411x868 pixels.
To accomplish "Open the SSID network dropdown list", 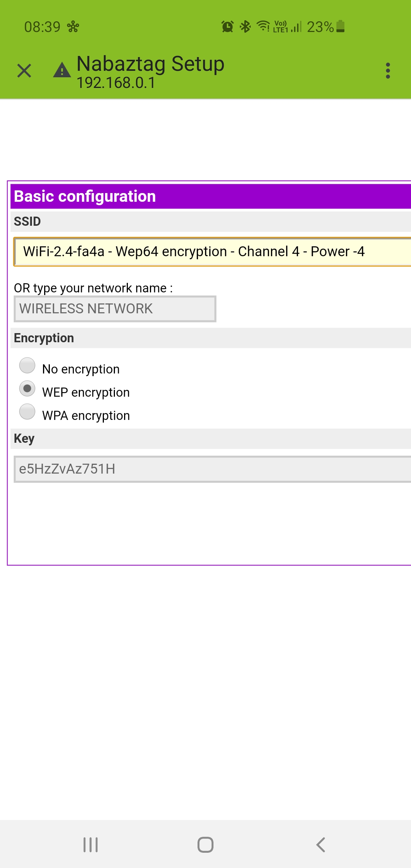I will point(212,252).
